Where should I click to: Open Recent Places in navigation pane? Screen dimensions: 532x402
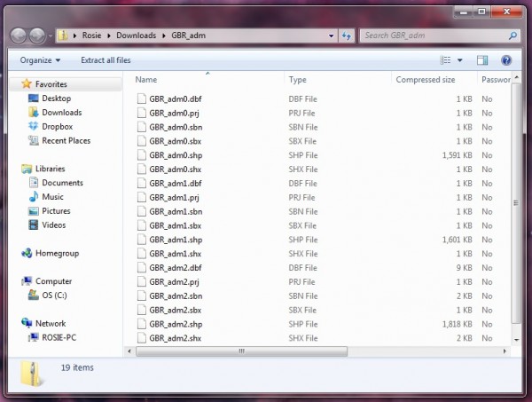point(66,140)
